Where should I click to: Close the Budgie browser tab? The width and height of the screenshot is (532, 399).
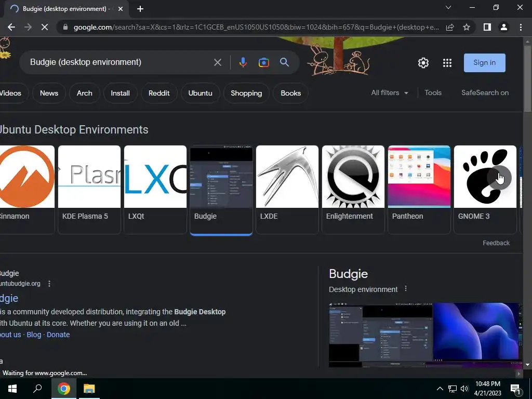click(x=121, y=9)
